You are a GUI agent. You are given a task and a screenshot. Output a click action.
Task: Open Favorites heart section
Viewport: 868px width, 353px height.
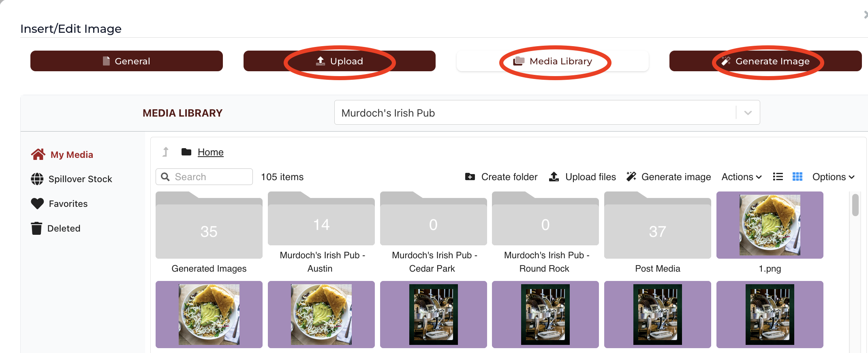60,204
